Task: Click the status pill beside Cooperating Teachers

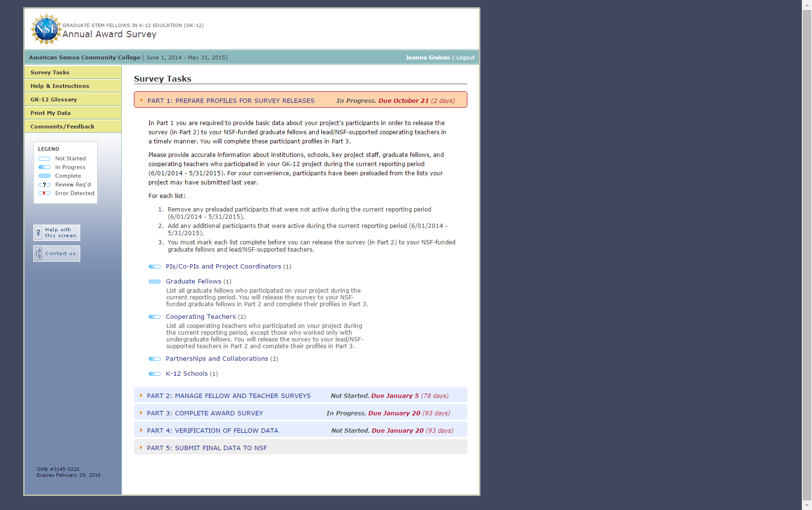Action: click(155, 317)
